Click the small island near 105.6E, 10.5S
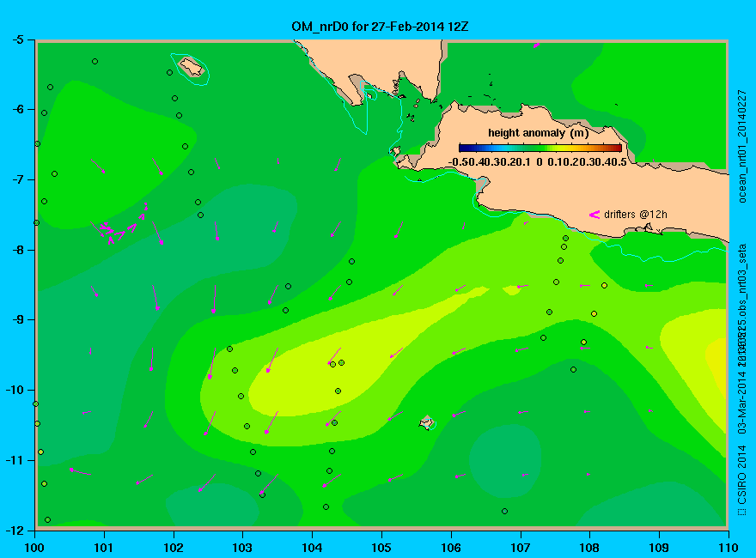Screen dimensions: 756x558 tap(426, 423)
